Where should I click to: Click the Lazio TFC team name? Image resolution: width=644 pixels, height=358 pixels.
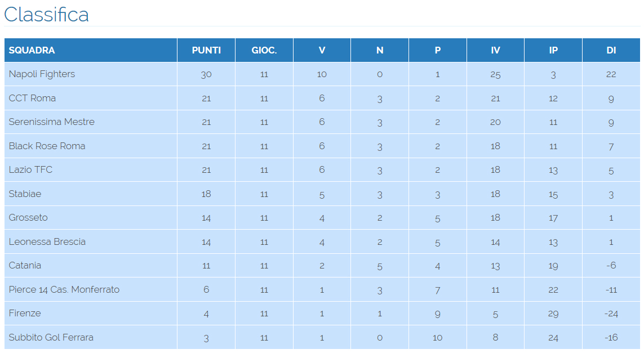click(31, 170)
